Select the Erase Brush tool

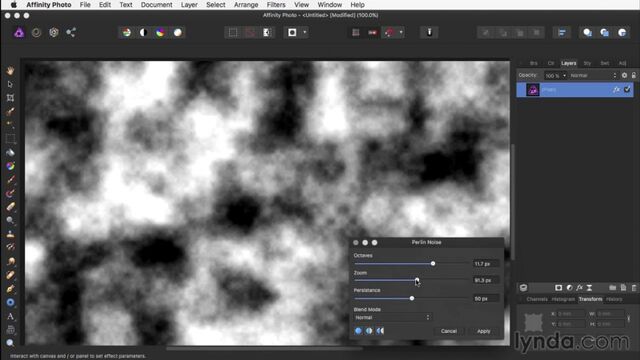coord(10,207)
